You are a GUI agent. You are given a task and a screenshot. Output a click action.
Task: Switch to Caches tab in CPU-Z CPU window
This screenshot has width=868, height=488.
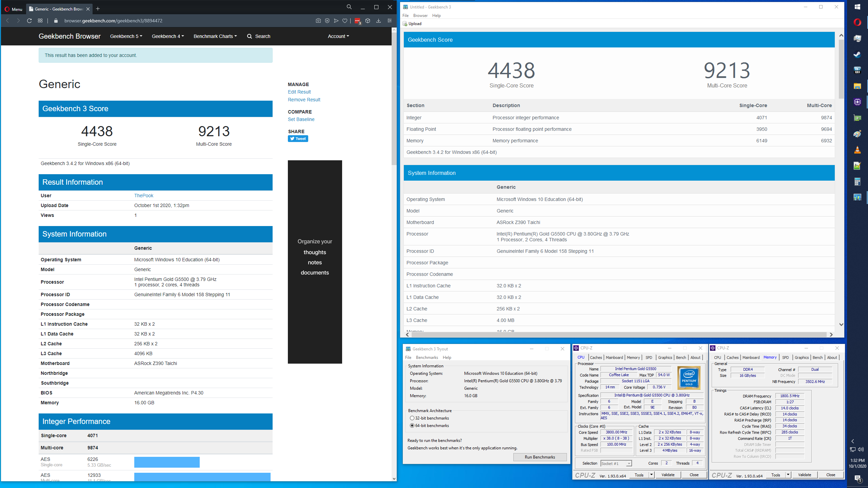(596, 358)
